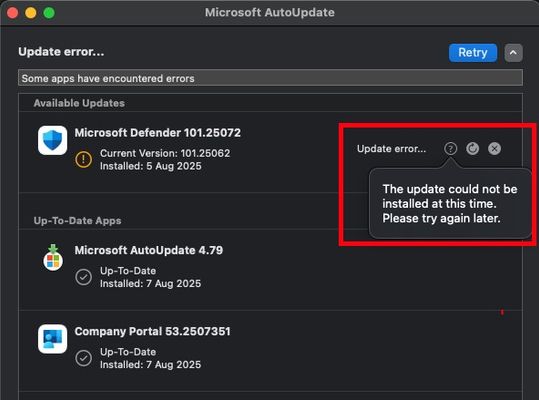Select 'Microsoft AutoUpdate 4.79' title
The width and height of the screenshot is (539, 400).
tap(148, 250)
